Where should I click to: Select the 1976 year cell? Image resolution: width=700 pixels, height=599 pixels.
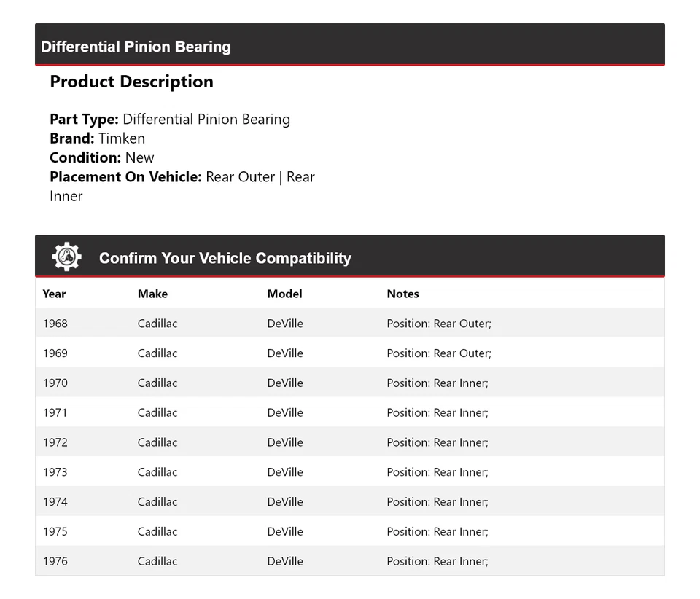(x=55, y=561)
